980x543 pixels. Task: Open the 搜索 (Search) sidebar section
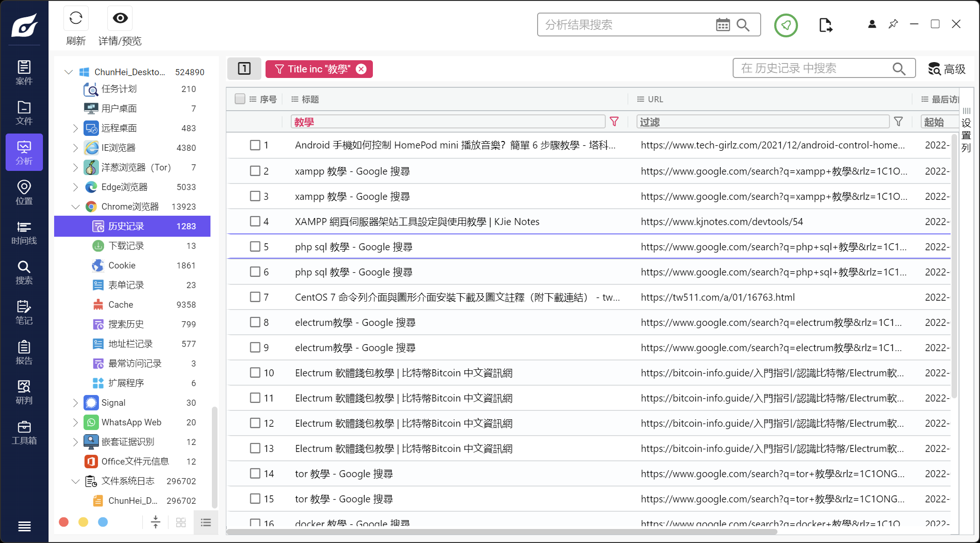(x=24, y=272)
